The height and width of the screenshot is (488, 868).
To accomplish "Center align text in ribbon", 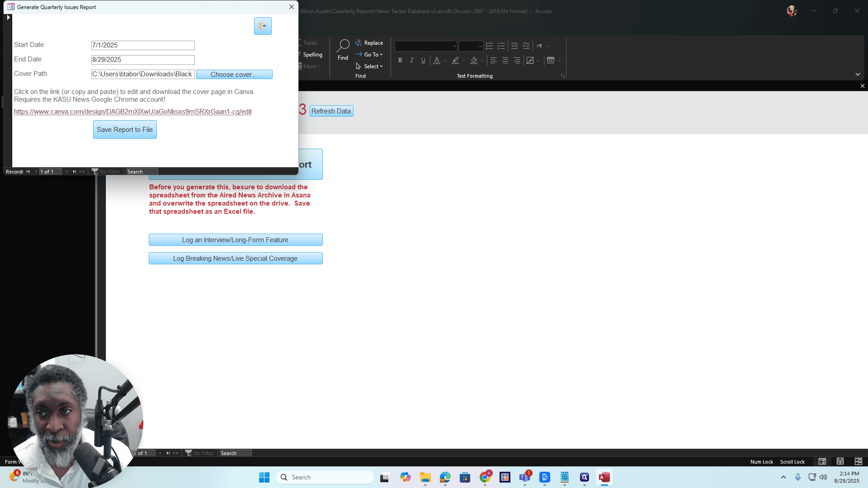I will pos(505,60).
